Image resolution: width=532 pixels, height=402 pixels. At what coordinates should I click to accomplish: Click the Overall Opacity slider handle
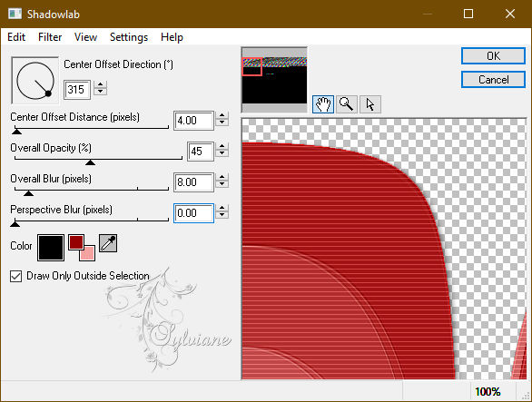point(90,162)
